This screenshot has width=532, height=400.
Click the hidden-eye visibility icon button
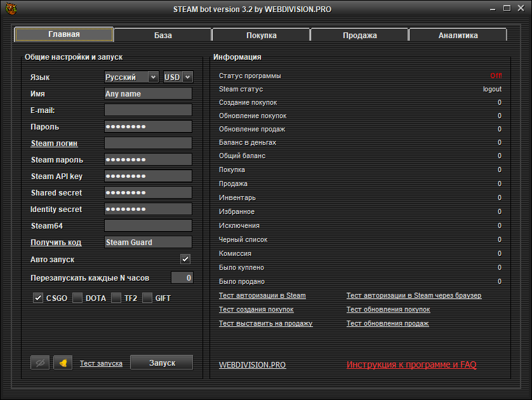point(40,363)
